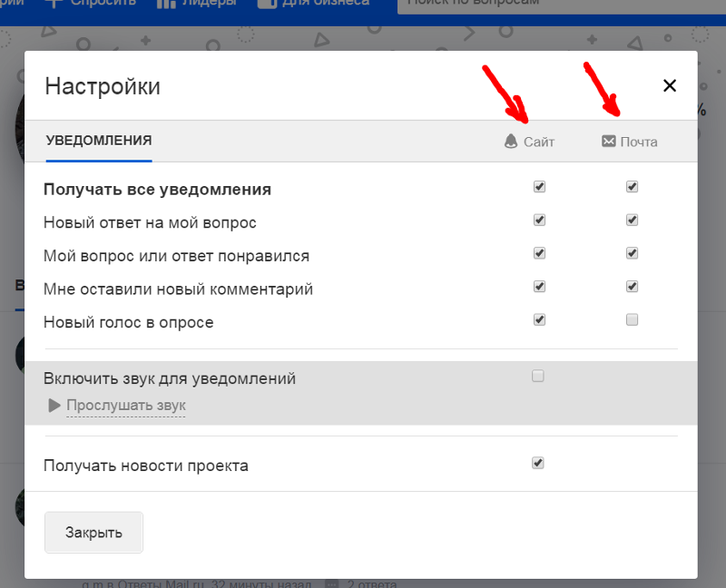Toggle site checkbox for Новый голос в опросе

tap(539, 320)
